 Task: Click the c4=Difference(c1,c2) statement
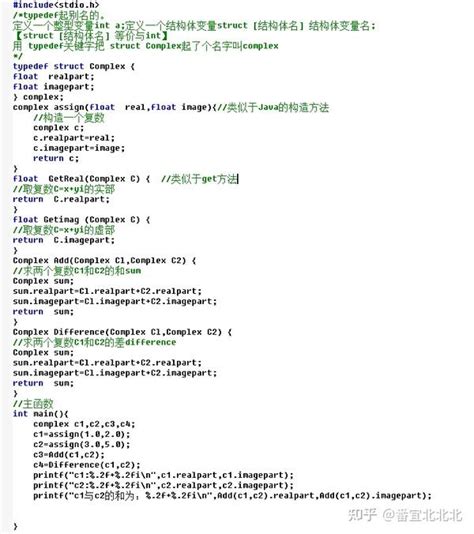(86, 465)
